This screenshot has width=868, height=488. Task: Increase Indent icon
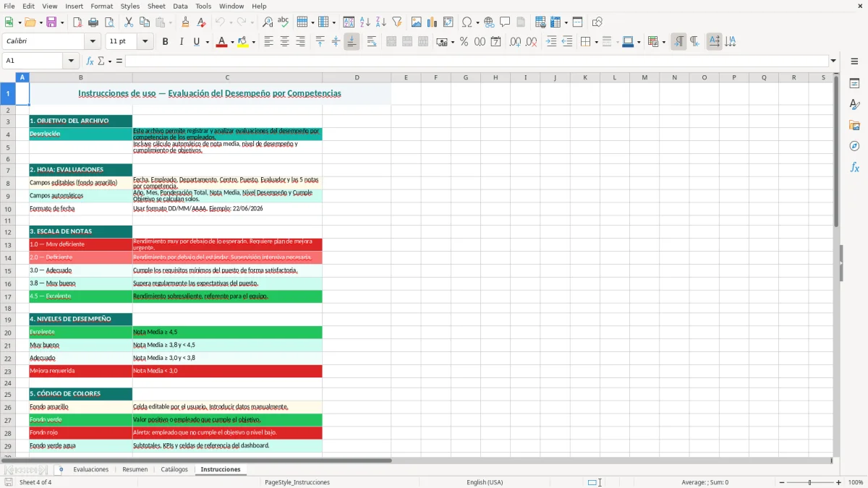551,42
